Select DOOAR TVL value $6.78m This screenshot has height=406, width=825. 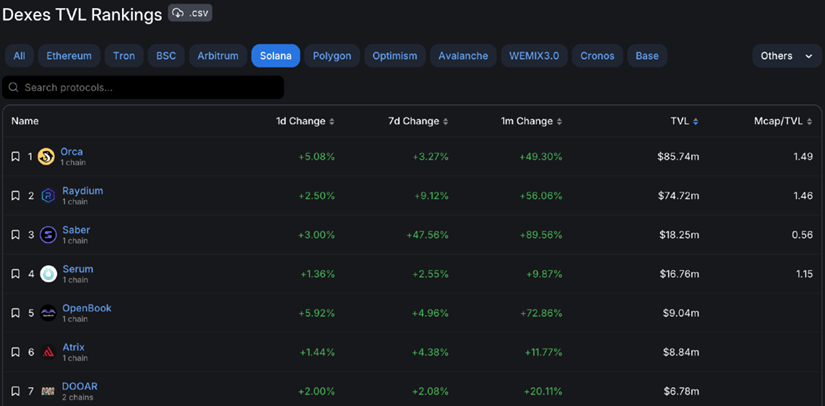(x=681, y=391)
